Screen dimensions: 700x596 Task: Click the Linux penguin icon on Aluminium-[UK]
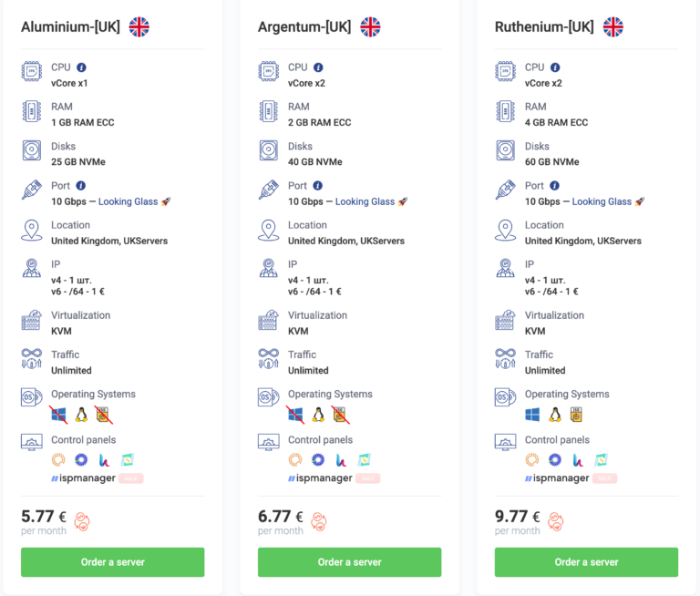pyautogui.click(x=82, y=415)
